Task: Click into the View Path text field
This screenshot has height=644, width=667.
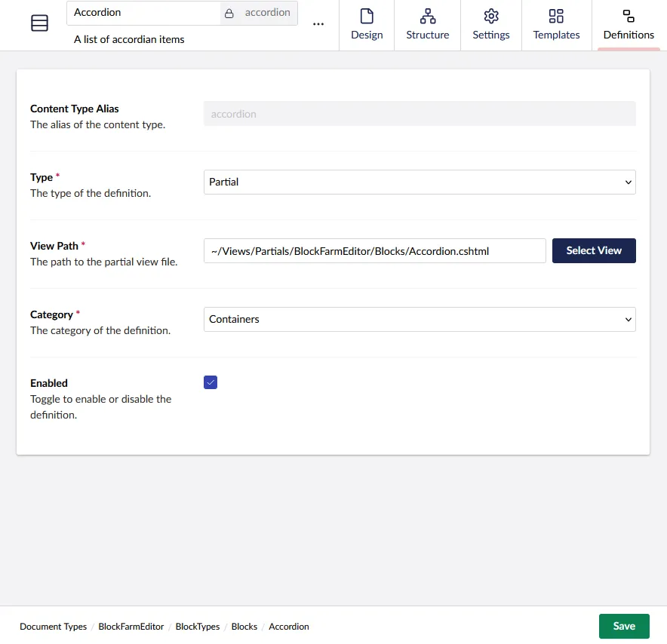Action: coord(374,251)
